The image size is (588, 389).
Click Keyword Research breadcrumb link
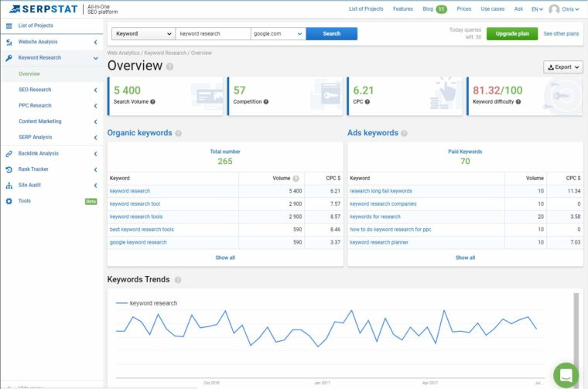[x=165, y=53]
